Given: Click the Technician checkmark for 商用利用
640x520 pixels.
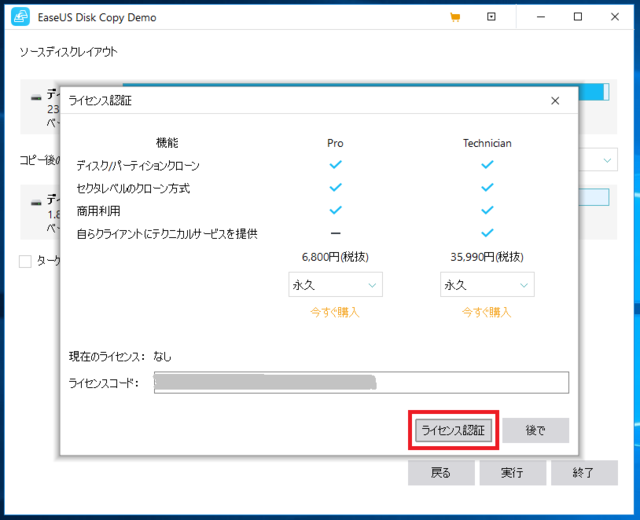Looking at the screenshot, I should [487, 210].
